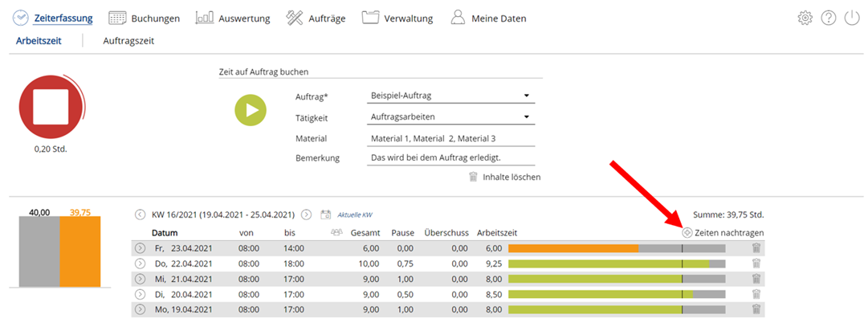868x327 pixels.
Task: Open the Auftrag dropdown
Action: [x=450, y=96]
